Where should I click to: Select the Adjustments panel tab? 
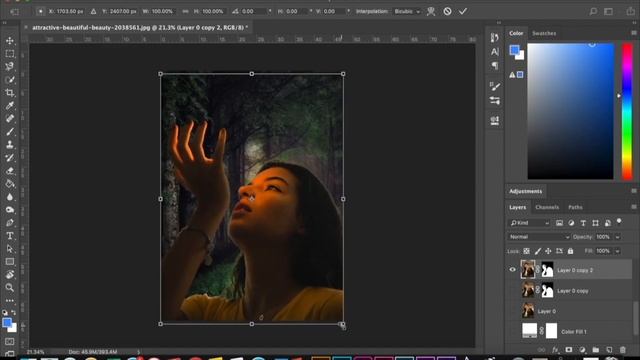click(526, 191)
